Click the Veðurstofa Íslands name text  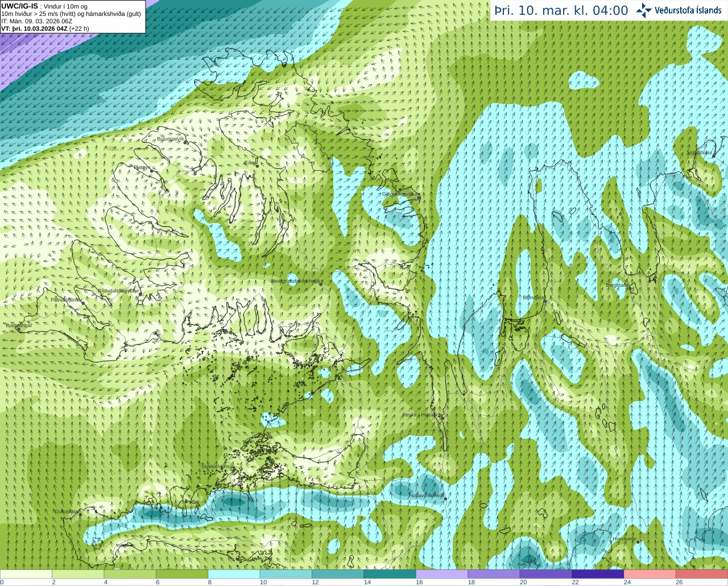688,10
